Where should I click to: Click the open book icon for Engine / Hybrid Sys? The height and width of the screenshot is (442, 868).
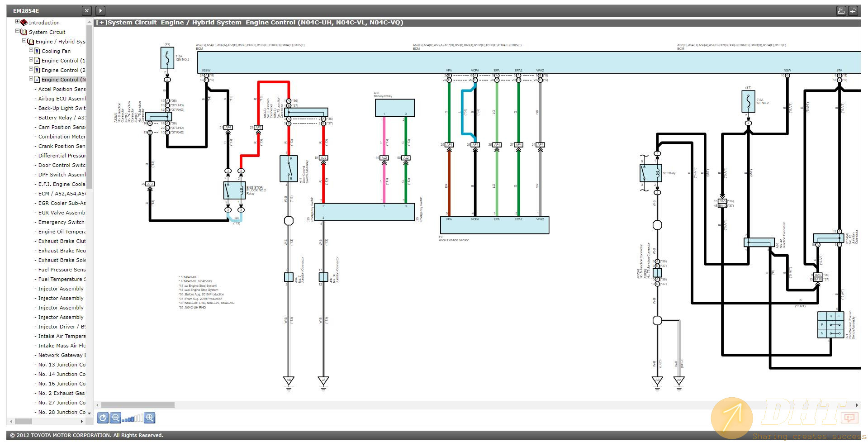pyautogui.click(x=31, y=41)
